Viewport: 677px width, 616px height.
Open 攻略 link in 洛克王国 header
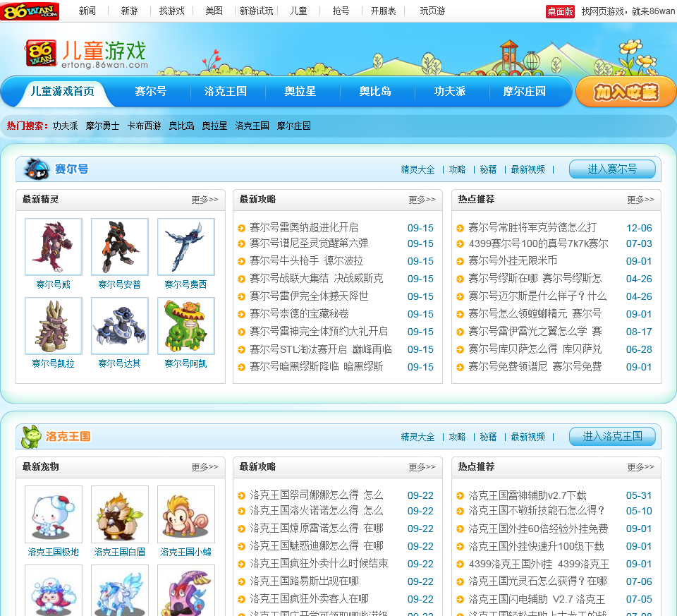457,437
